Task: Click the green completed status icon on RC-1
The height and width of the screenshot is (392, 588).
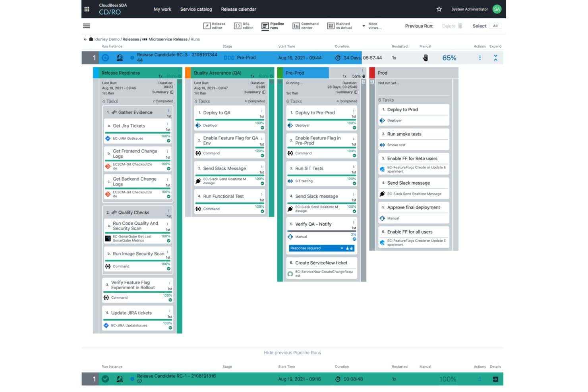Action: click(x=105, y=379)
